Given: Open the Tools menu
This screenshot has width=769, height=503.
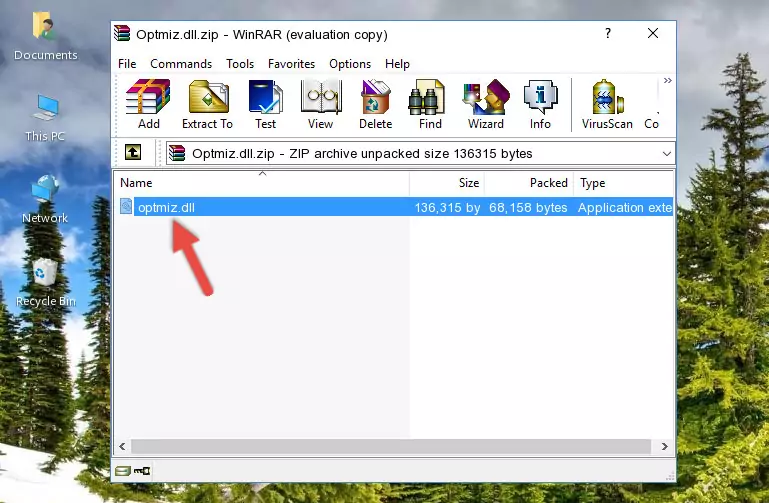Looking at the screenshot, I should click(240, 64).
